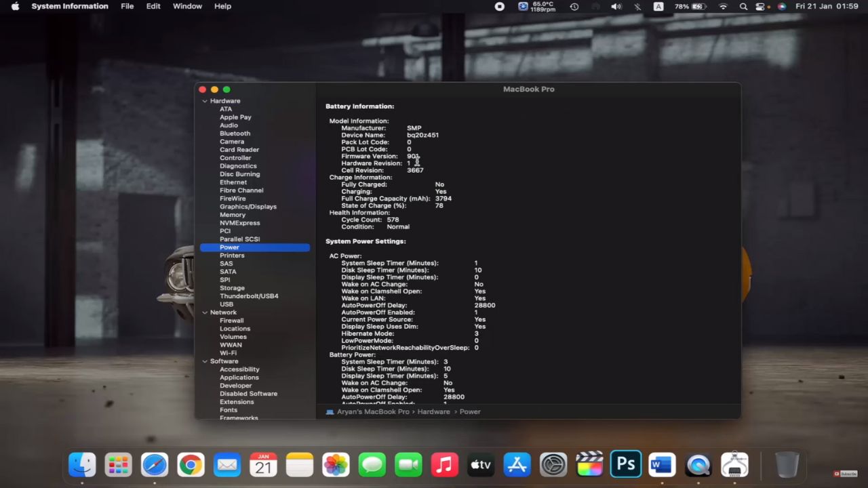Click the Bluetooth status icon in menu bar
This screenshot has width=868, height=488.
click(x=637, y=7)
